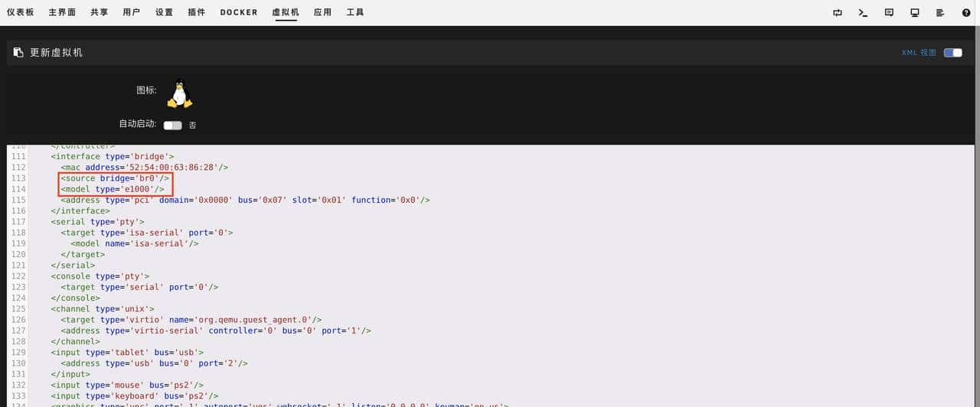Screen dimensions: 980x407
Task: Toggle the XML 视图 switch
Action: click(952, 53)
